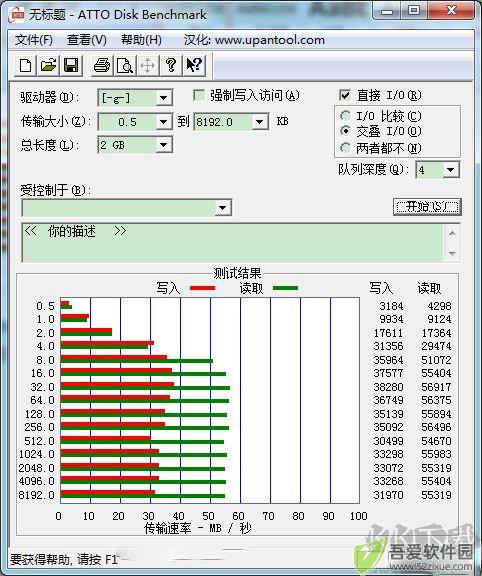
Task: Click inside the 你的描述 description text box
Action: click(233, 243)
